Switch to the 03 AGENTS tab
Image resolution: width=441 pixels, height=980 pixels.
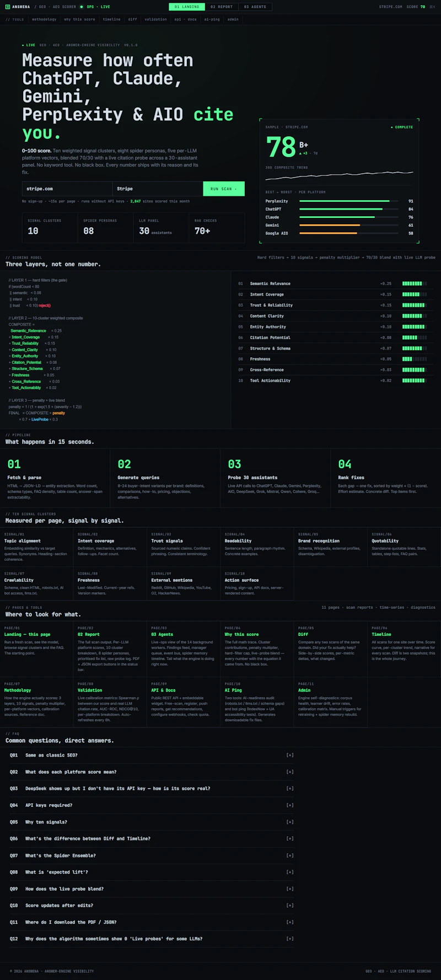pos(255,7)
